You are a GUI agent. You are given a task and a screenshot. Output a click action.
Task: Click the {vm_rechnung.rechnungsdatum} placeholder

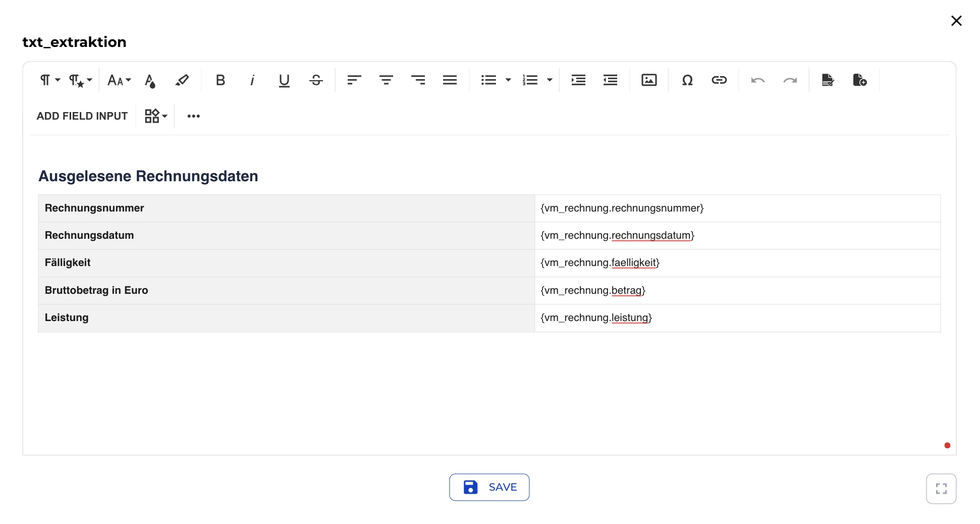click(x=617, y=235)
